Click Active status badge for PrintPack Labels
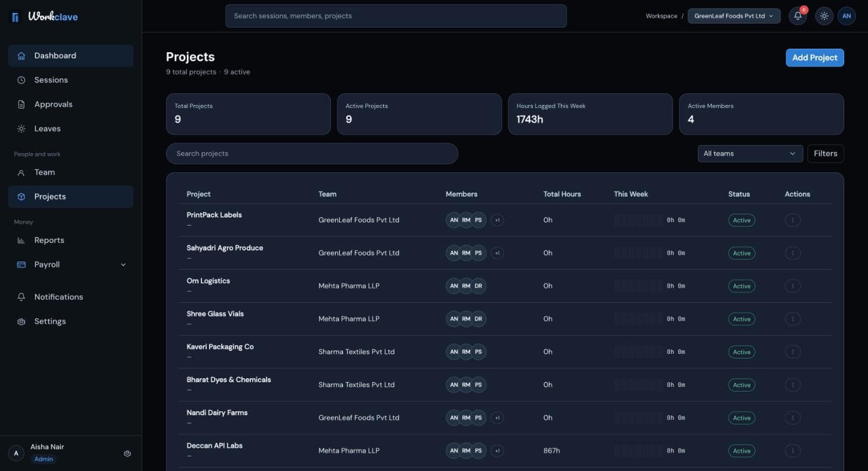Image resolution: width=868 pixels, height=471 pixels. tap(741, 220)
